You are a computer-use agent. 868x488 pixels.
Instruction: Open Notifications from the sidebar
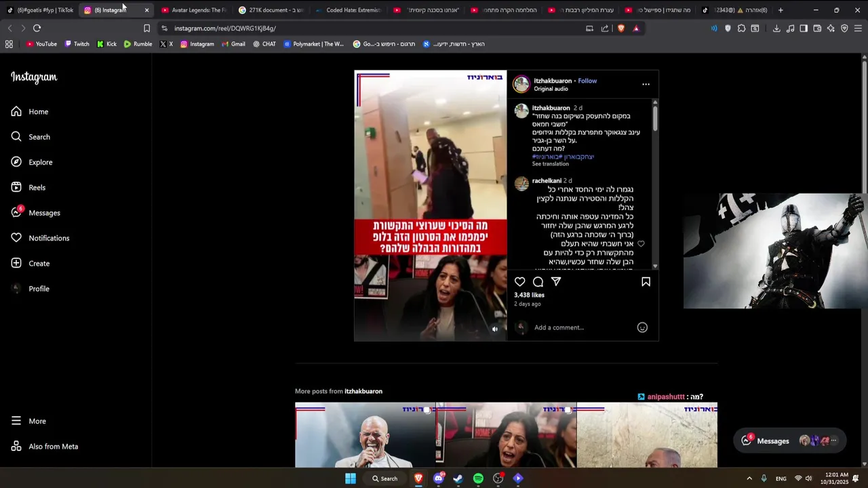(40, 238)
